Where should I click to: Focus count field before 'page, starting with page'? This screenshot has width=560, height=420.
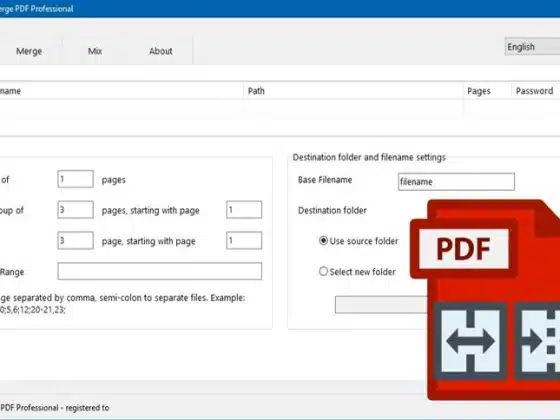click(x=75, y=240)
